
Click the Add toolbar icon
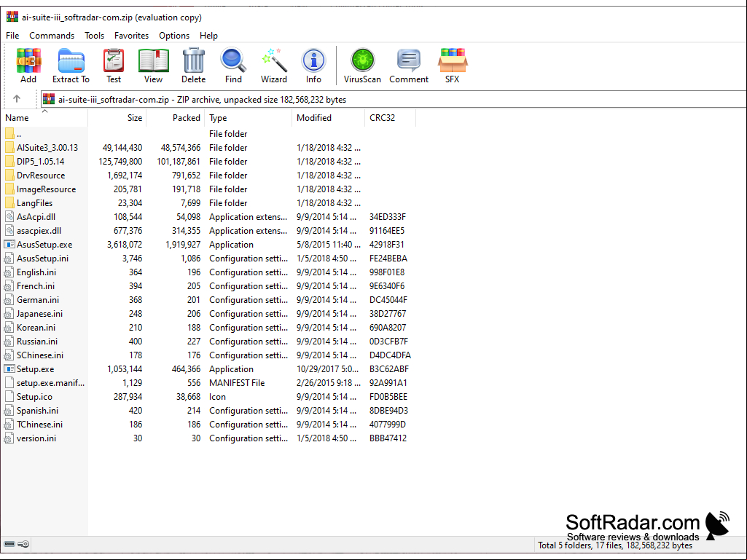pos(28,61)
